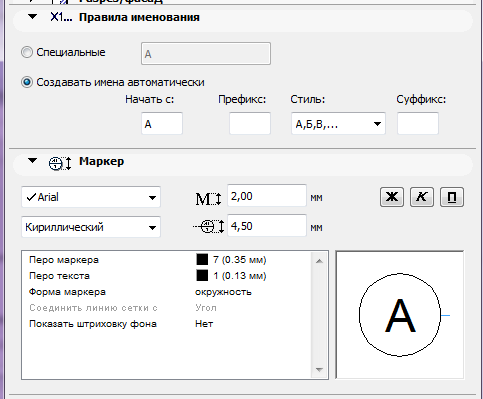Click the X1 naming rules icon
This screenshot has width=483, height=399.
coord(61,17)
